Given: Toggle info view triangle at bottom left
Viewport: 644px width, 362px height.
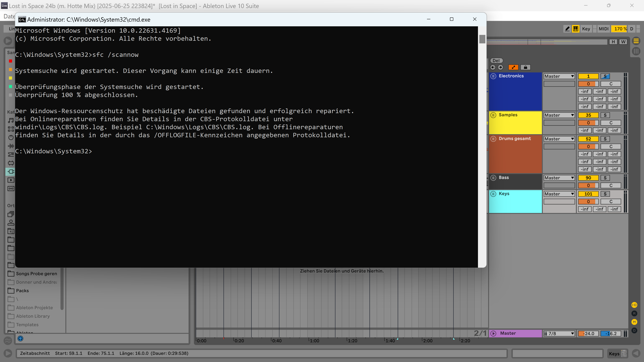Looking at the screenshot, I should click(x=8, y=353).
